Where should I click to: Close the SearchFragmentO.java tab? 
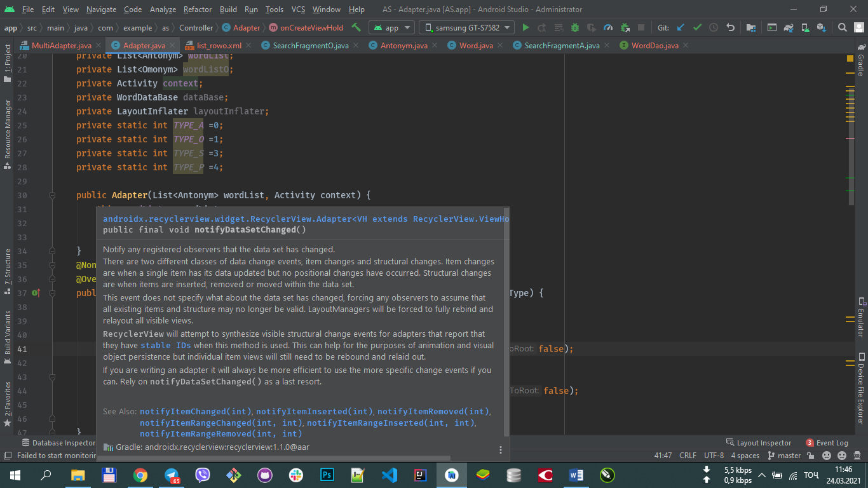pyautogui.click(x=355, y=46)
